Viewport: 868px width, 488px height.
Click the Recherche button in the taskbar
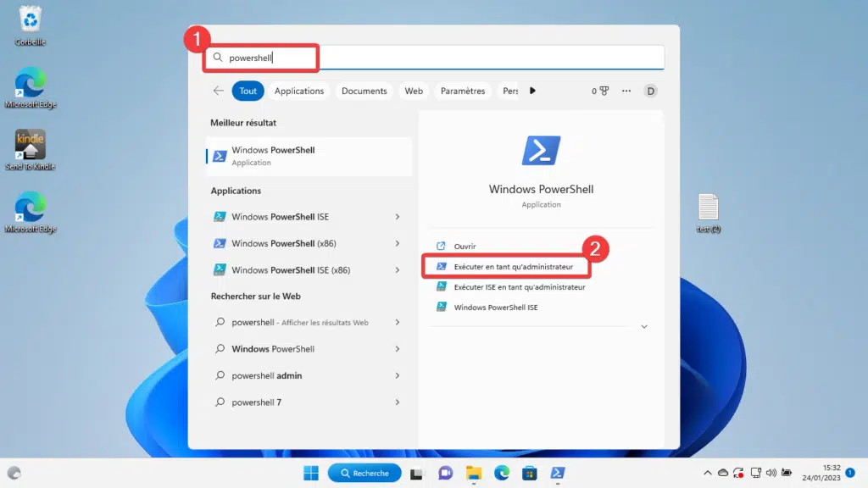364,473
